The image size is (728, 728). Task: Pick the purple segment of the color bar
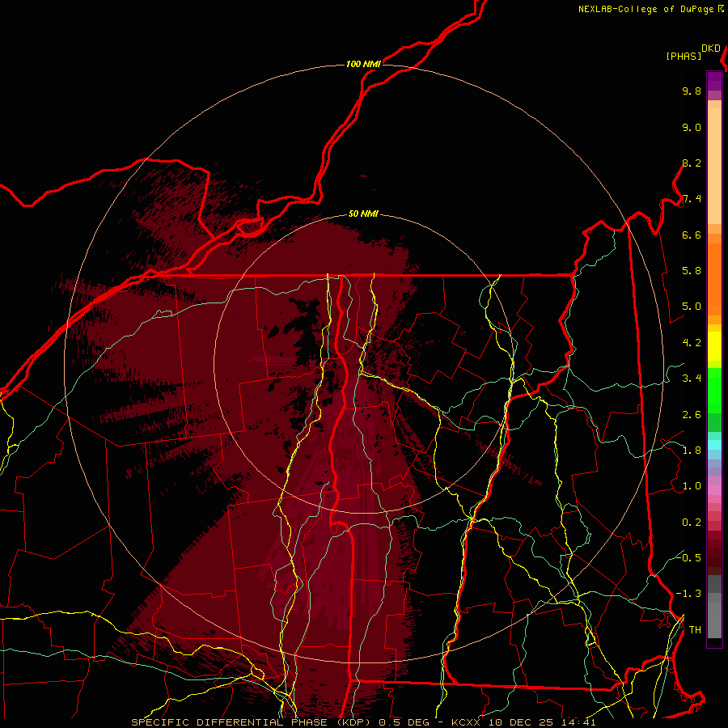tap(714, 82)
